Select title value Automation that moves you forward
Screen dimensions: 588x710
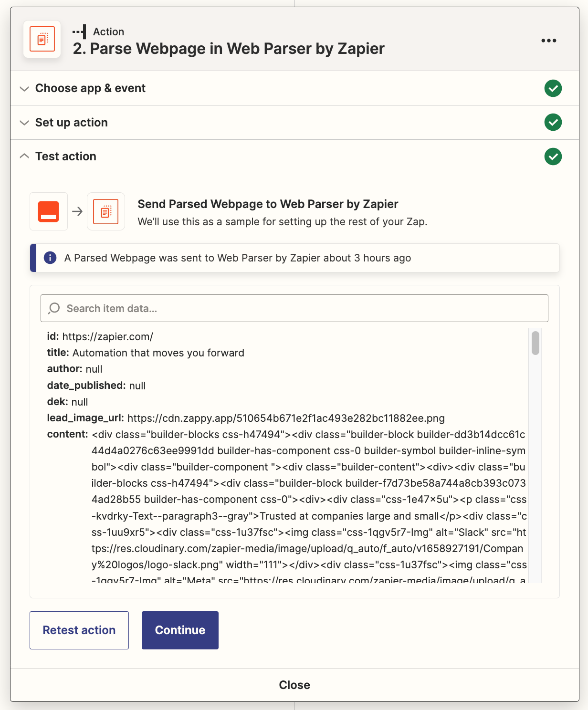[x=158, y=353]
